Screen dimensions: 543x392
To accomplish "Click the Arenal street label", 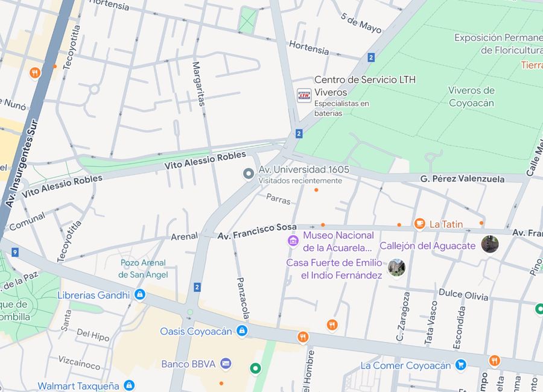I will [184, 236].
